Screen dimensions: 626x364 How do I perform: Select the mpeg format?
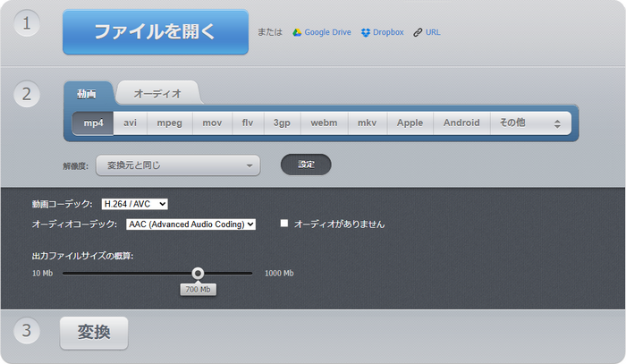click(x=170, y=123)
